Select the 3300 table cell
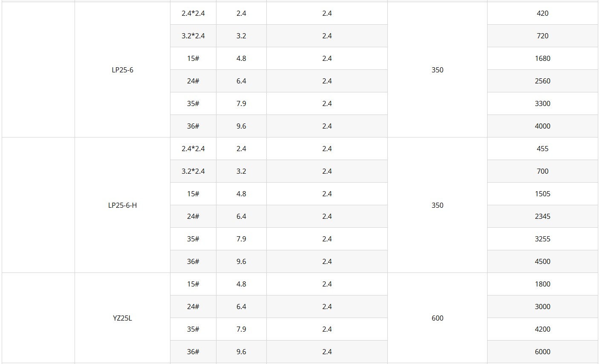Image resolution: width=600 pixels, height=364 pixels. point(542,103)
